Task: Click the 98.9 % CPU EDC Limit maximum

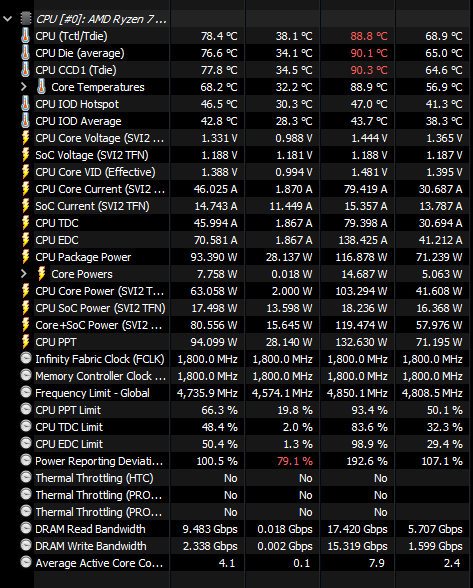Action: click(369, 444)
